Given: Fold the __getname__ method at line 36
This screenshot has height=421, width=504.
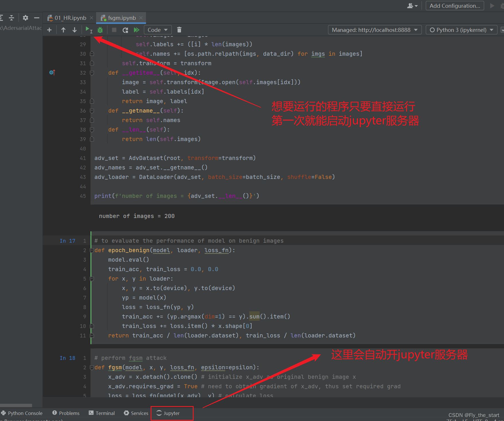Looking at the screenshot, I should pyautogui.click(x=92, y=111).
